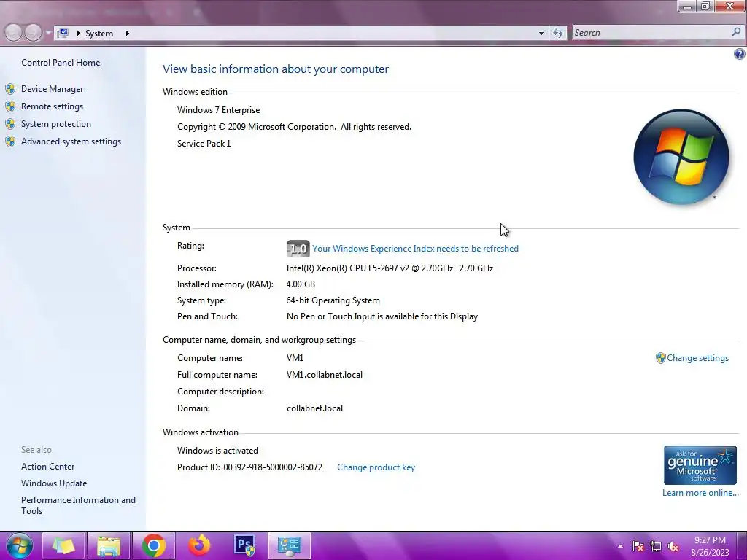Click the refresh button next to address bar
Viewport: 747px width, 560px height.
coord(558,33)
